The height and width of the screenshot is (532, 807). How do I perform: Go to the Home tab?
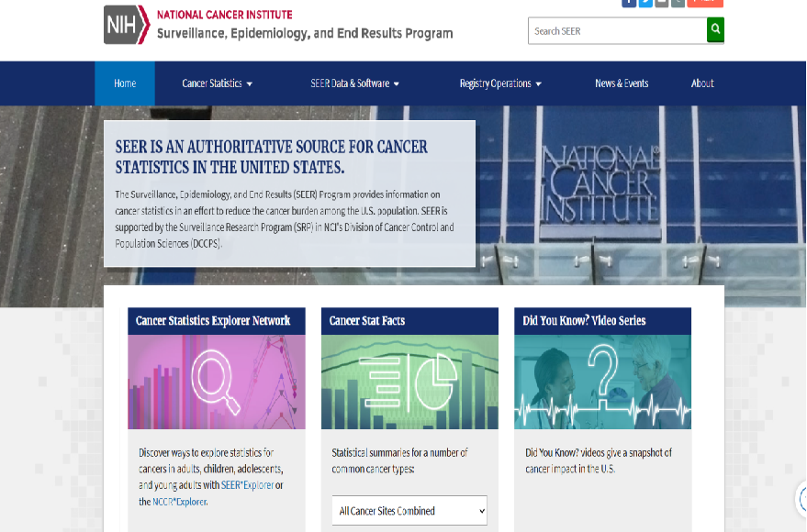125,83
